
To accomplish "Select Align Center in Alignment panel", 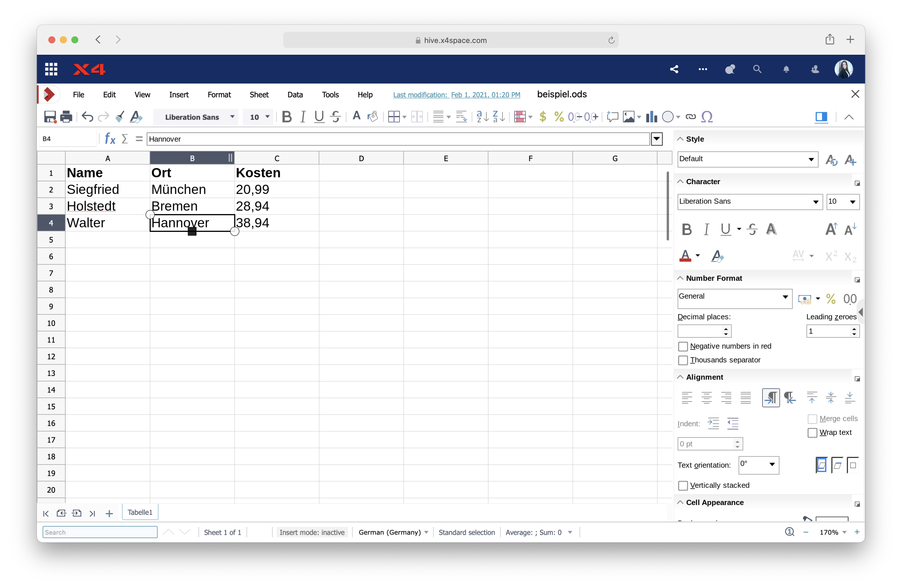I will pyautogui.click(x=706, y=398).
